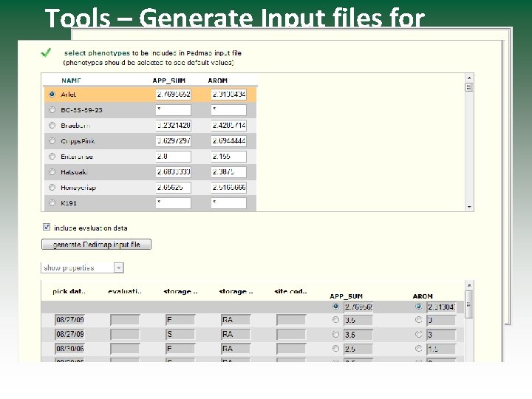The image size is (532, 399).
Task: Choose the Braeburn radio button
Action: point(52,125)
